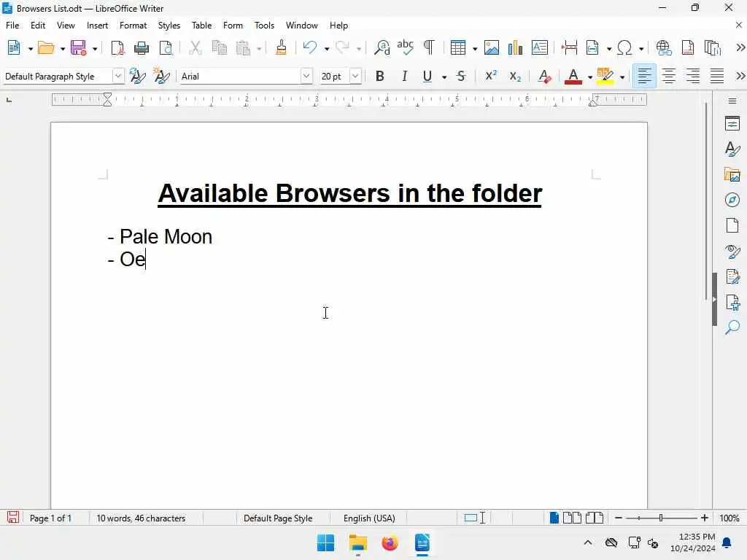The image size is (747, 560).
Task: Open the underline style dropdown arrow
Action: tap(444, 77)
